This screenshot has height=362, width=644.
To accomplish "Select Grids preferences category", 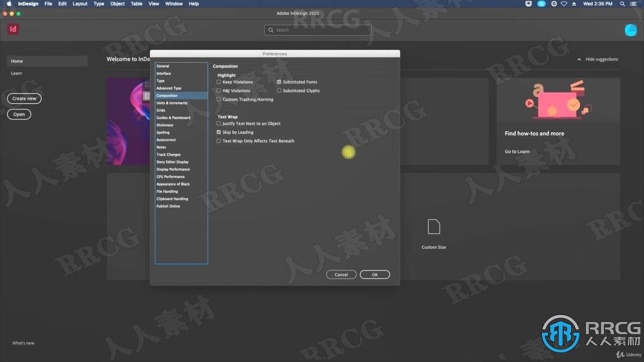I will 181,111.
